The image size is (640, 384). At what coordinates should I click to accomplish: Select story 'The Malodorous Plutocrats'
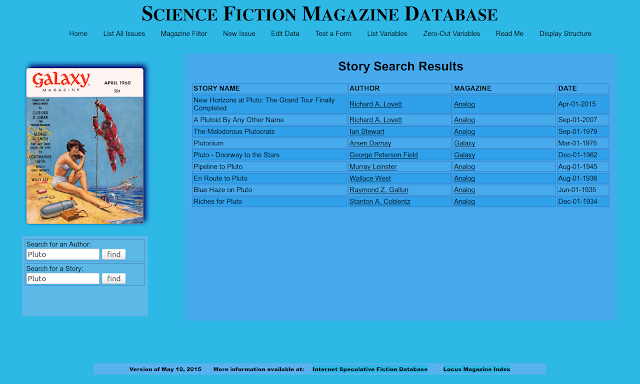coord(270,131)
